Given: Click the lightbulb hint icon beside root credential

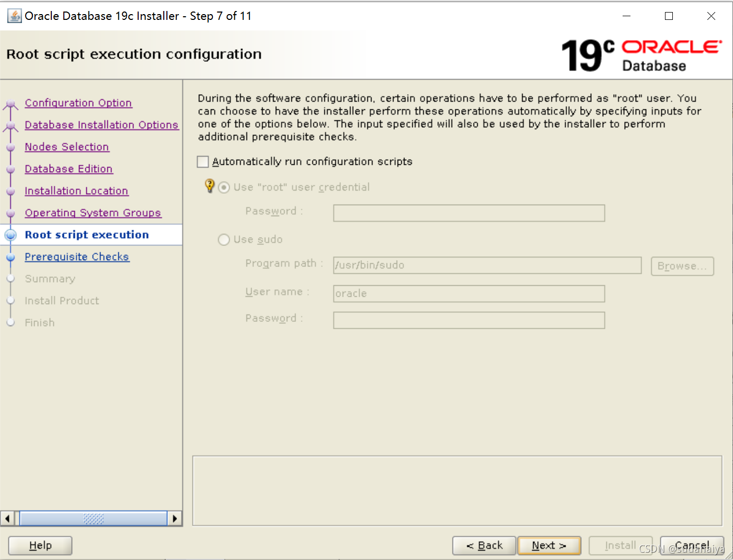Looking at the screenshot, I should (209, 185).
